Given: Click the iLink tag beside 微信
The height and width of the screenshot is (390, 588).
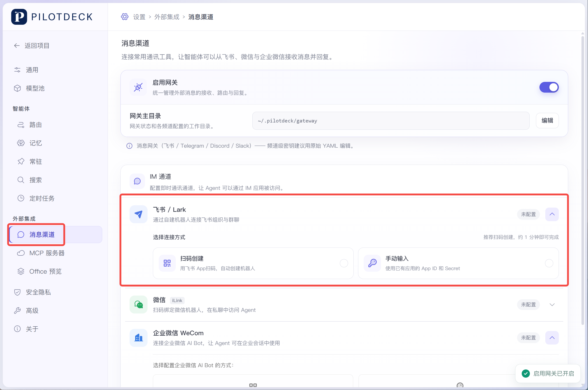Looking at the screenshot, I should point(177,300).
